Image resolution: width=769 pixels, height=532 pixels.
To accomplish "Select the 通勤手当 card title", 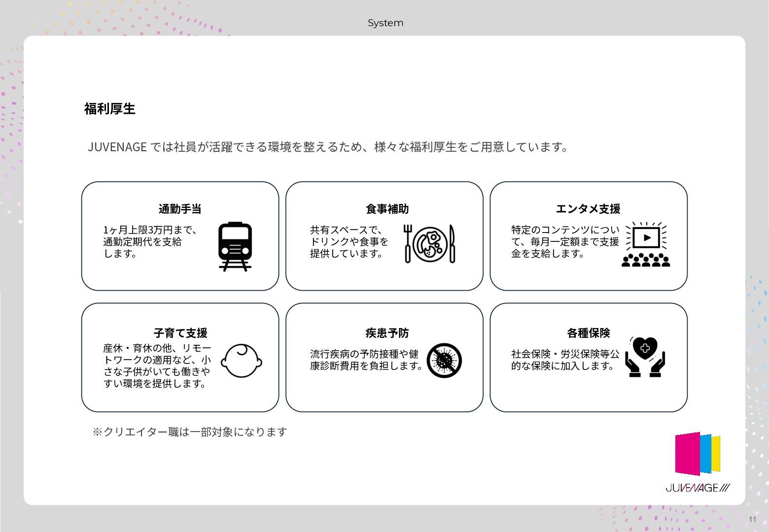I will [x=180, y=209].
